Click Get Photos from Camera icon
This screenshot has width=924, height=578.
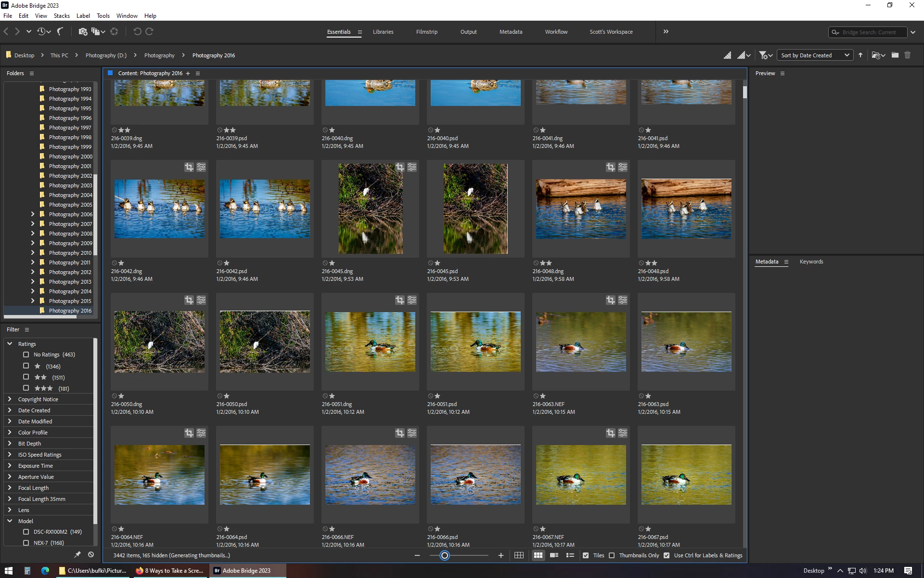click(83, 32)
